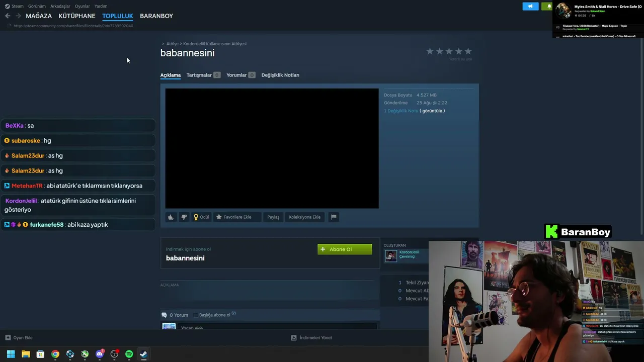
Task: Go back with the left arrow
Action: coord(8,16)
